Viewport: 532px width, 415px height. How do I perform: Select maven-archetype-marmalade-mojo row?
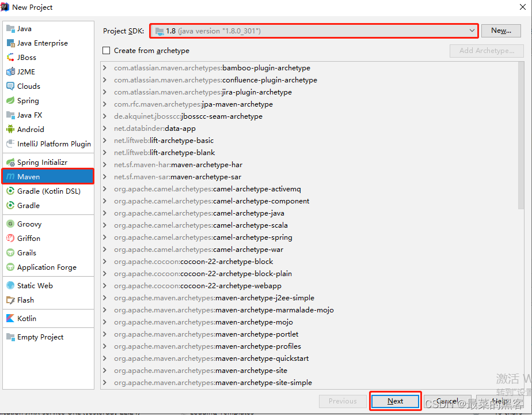coord(309,310)
